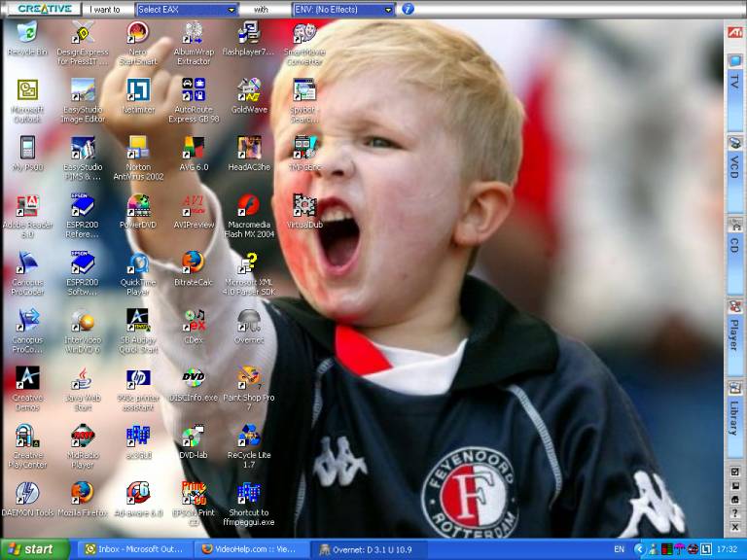Launch MidRadio Player shortcut
The image size is (747, 560).
(x=83, y=436)
